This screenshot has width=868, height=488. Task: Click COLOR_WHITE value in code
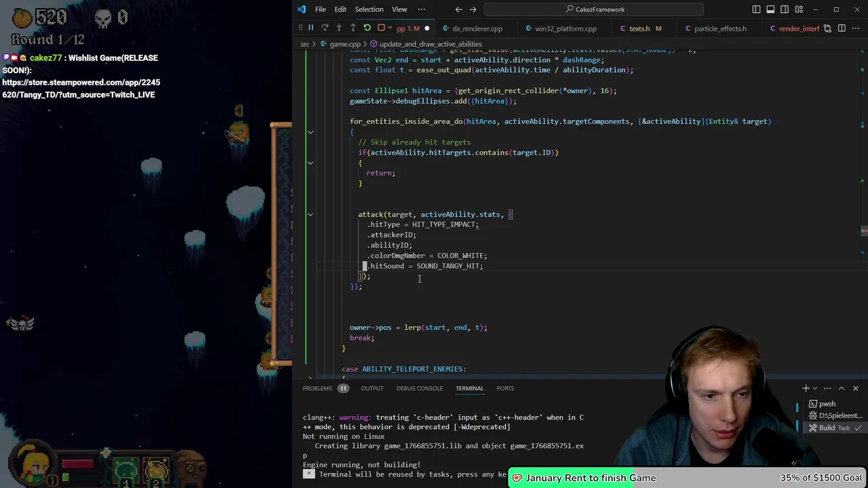[460, 256]
